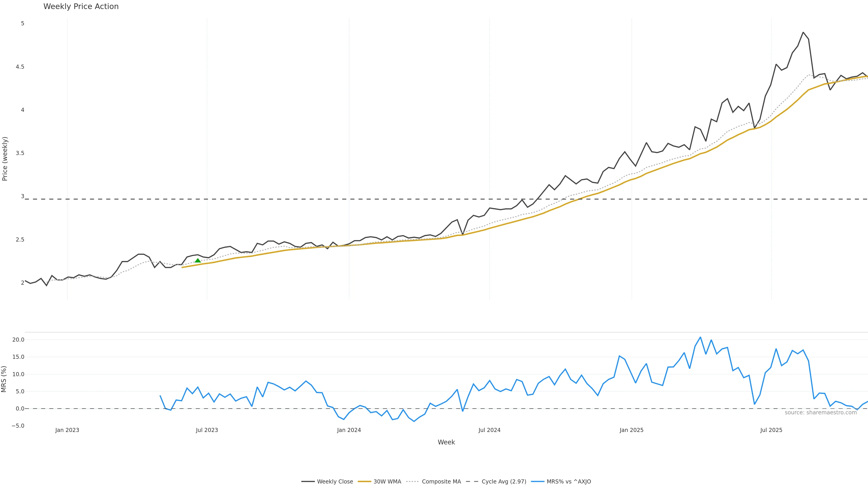Click the Cycle Avg (2.97) legend item
This screenshot has height=488, width=868.
pyautogui.click(x=504, y=482)
